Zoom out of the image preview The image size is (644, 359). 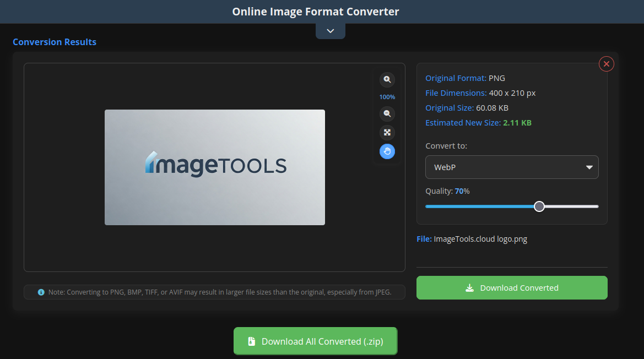tap(387, 113)
